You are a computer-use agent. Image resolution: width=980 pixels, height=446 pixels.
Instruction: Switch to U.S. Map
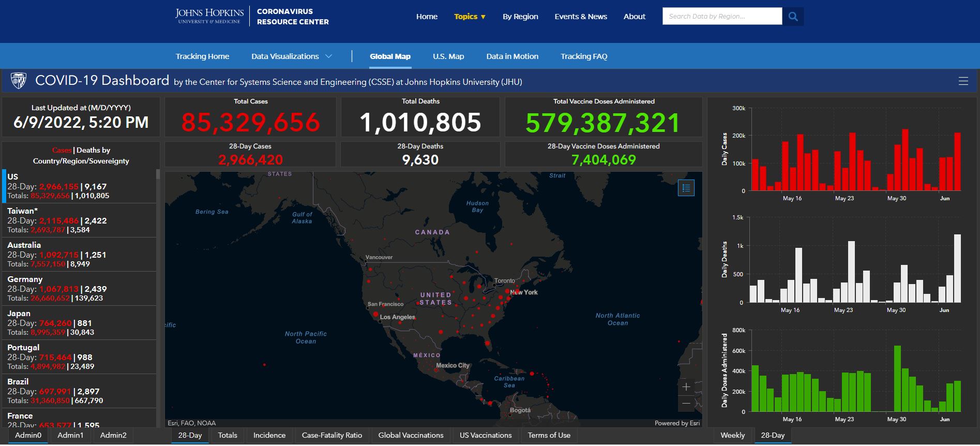pyautogui.click(x=448, y=56)
